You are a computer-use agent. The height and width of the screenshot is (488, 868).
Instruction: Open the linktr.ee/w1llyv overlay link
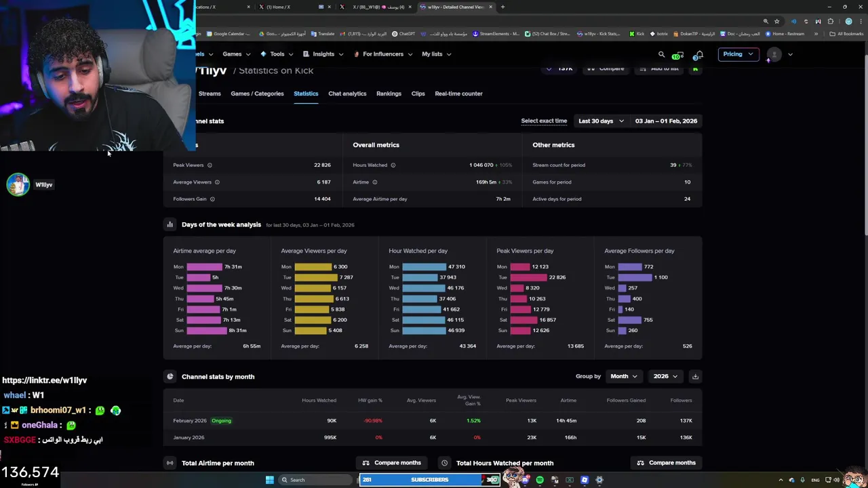tap(44, 380)
